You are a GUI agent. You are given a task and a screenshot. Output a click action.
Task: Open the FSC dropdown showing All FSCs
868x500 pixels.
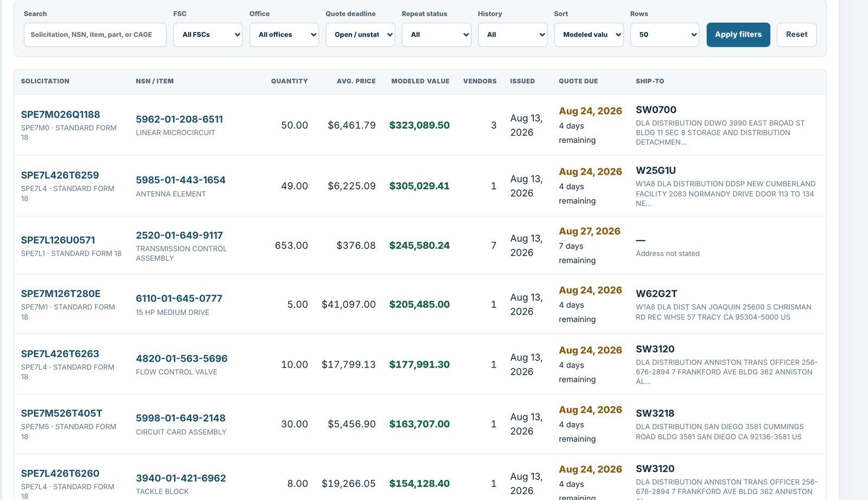click(x=208, y=35)
